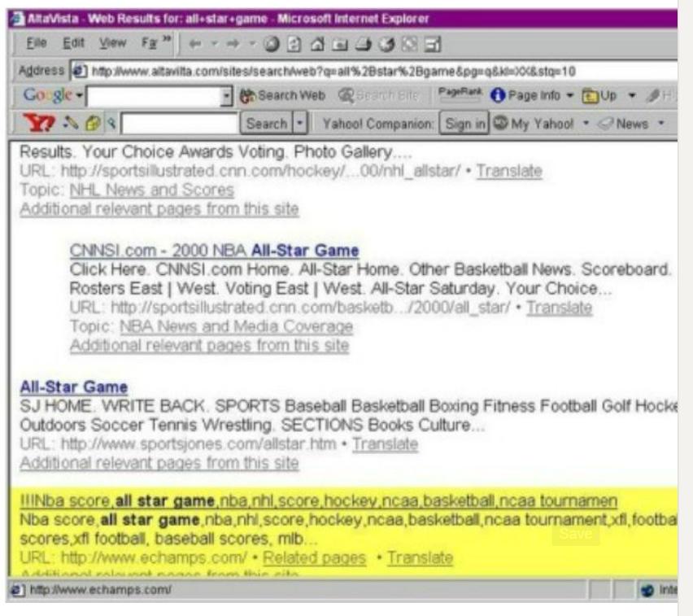Click the Internet zone globe icon

[x=647, y=590]
